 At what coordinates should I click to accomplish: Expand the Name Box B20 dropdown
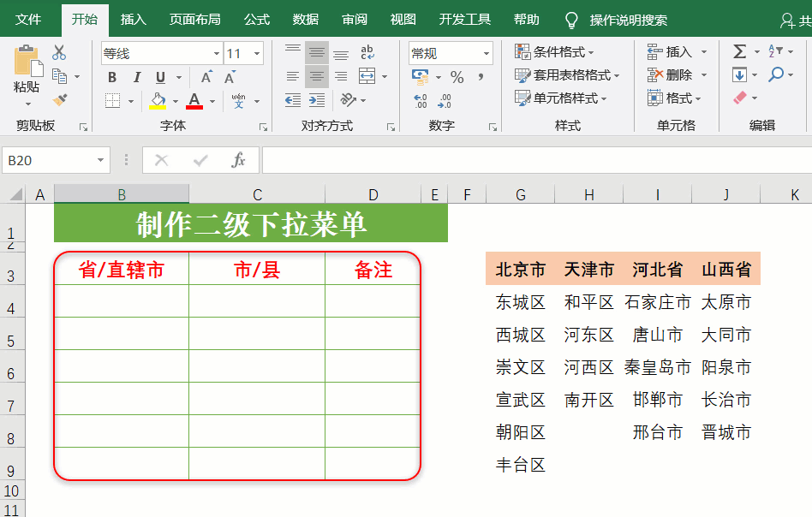pyautogui.click(x=100, y=160)
